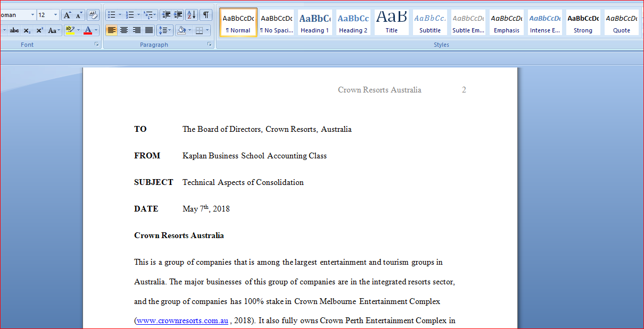Click the bold SUBJECT label
The image size is (644, 329).
154,182
